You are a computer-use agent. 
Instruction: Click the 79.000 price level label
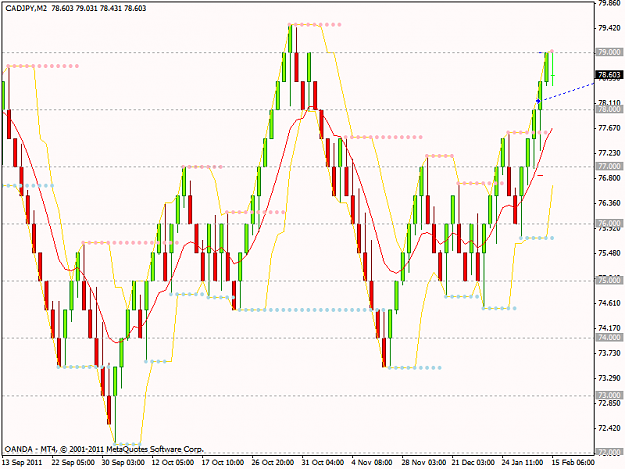click(609, 52)
